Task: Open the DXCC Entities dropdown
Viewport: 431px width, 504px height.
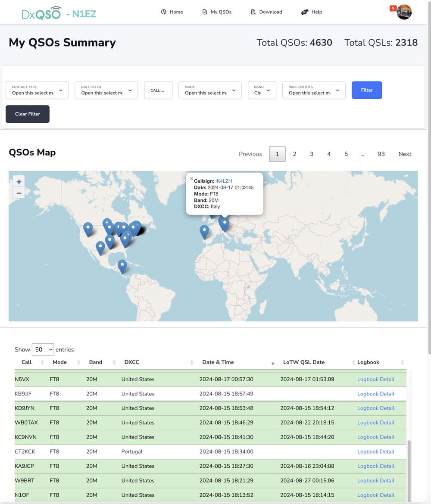Action: coord(314,90)
